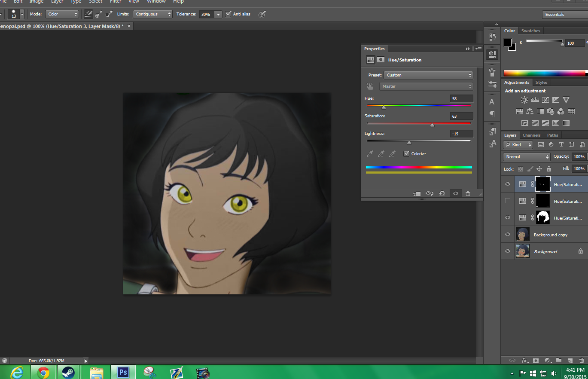
Task: Add a Brightness/Contrast adjustment
Action: 524,100
